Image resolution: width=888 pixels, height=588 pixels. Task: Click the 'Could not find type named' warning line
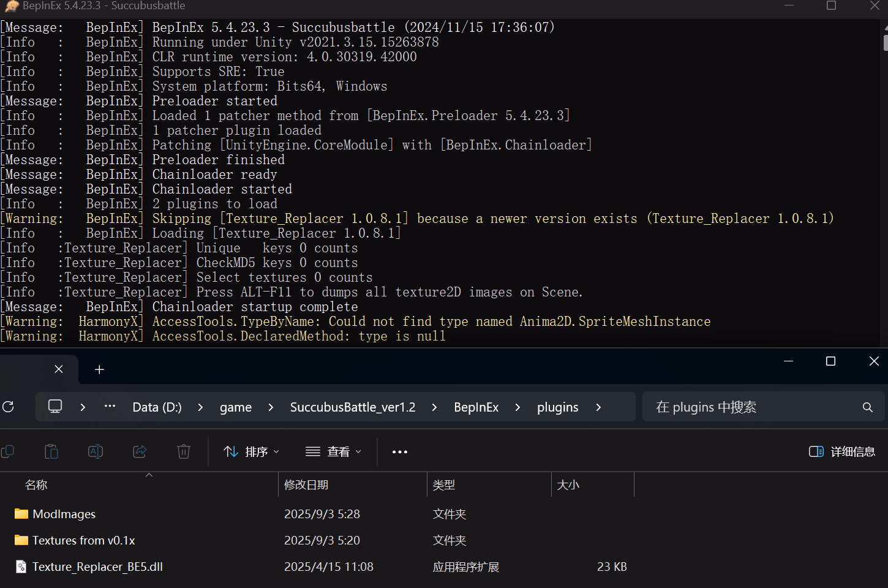tap(356, 322)
